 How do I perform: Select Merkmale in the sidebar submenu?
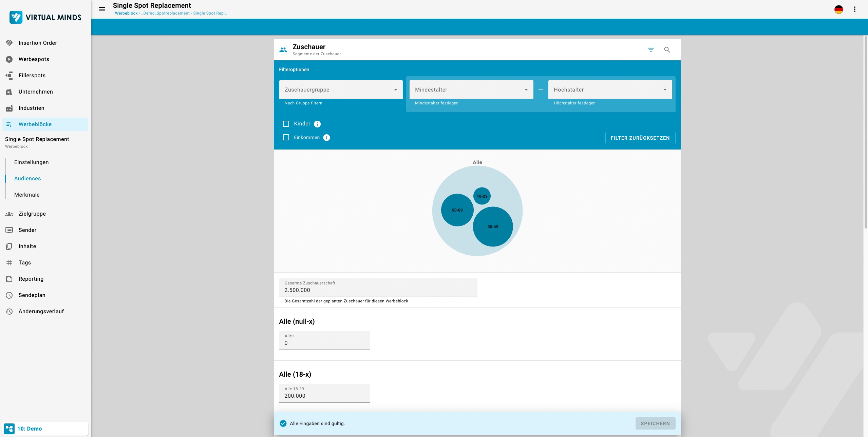(27, 195)
